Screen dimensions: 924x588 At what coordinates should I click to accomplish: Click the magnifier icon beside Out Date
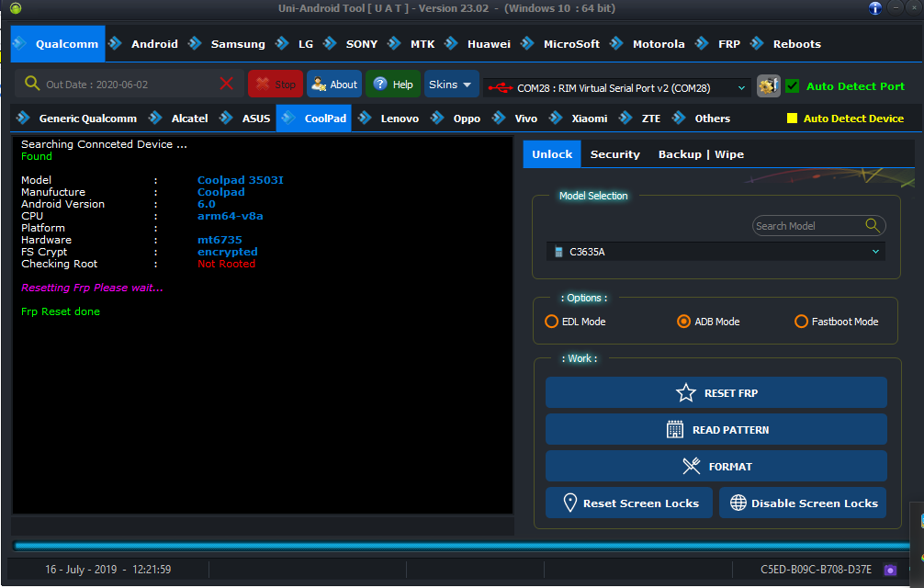tap(32, 84)
